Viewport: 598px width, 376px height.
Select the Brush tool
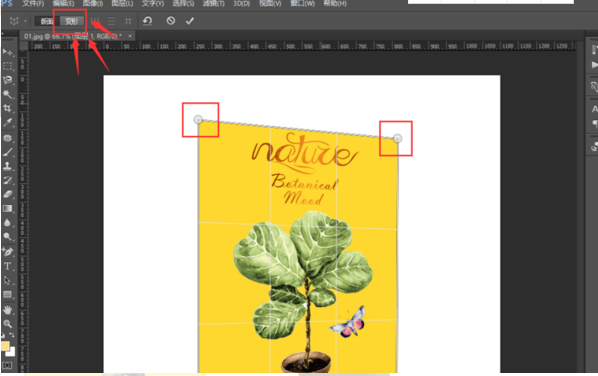(x=7, y=152)
